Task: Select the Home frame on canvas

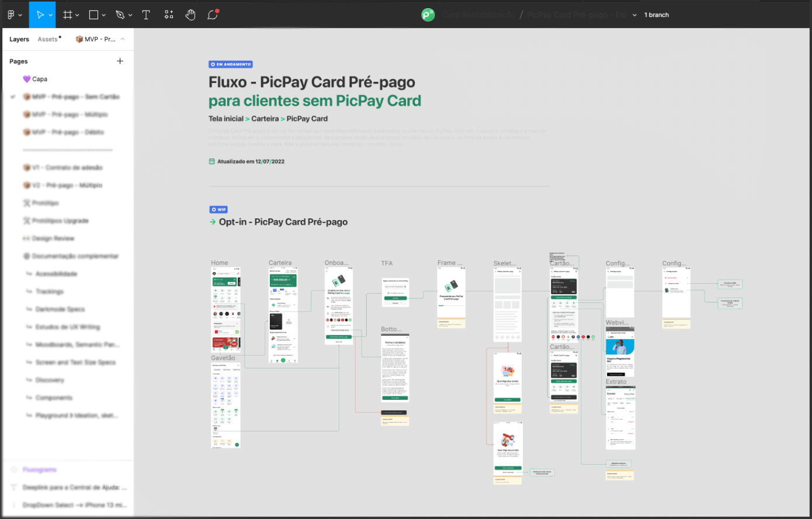Action: click(225, 311)
